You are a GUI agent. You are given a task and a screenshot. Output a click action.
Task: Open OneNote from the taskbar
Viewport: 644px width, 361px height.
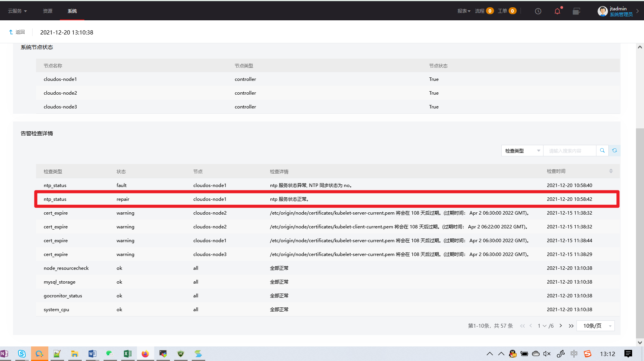(4, 354)
